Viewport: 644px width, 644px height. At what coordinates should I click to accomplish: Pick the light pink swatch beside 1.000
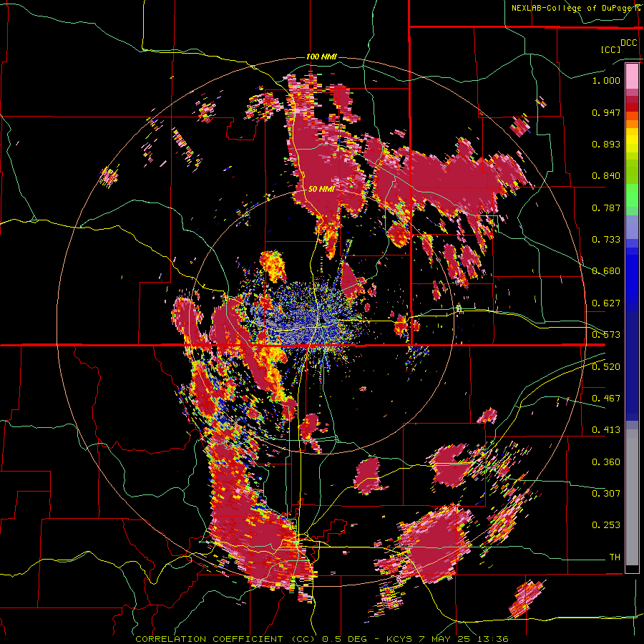tap(632, 77)
